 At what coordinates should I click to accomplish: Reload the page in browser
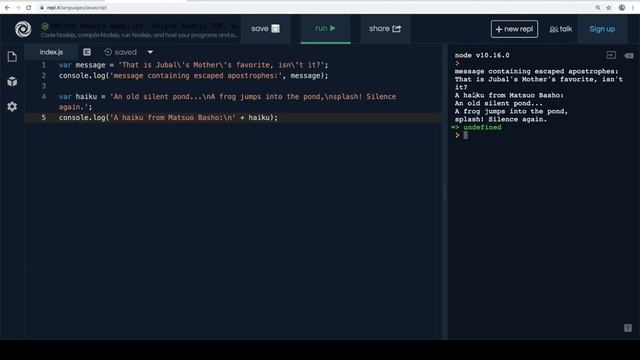(x=29, y=7)
